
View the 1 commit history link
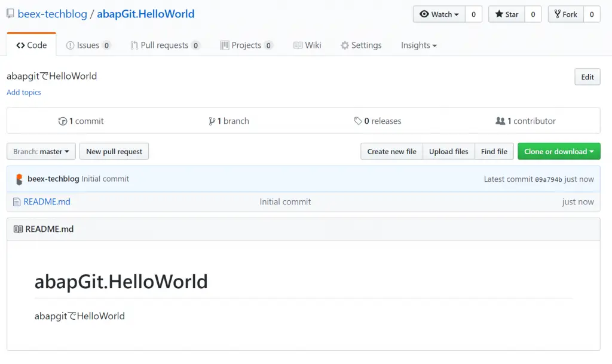coord(81,121)
